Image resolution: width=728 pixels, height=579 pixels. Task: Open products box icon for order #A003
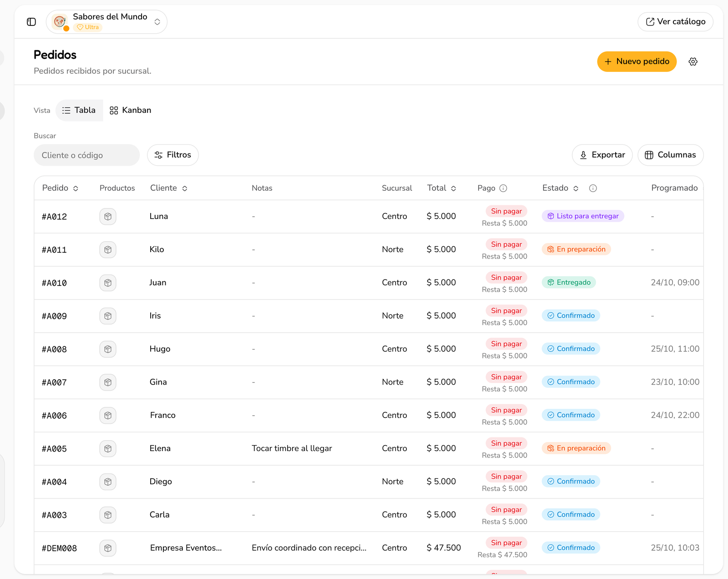[108, 515]
